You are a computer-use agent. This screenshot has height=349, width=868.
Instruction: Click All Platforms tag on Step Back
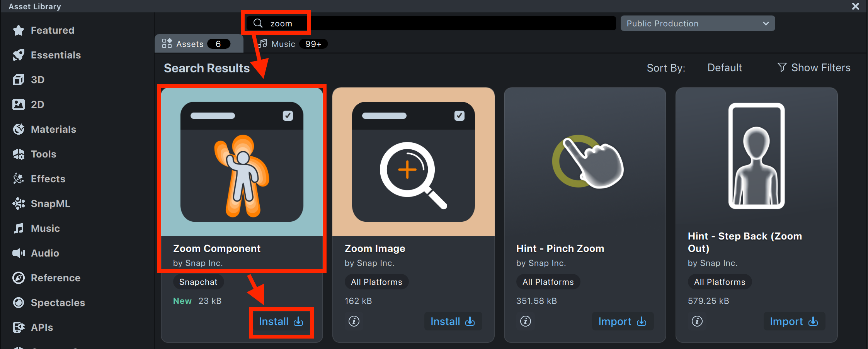(720, 282)
